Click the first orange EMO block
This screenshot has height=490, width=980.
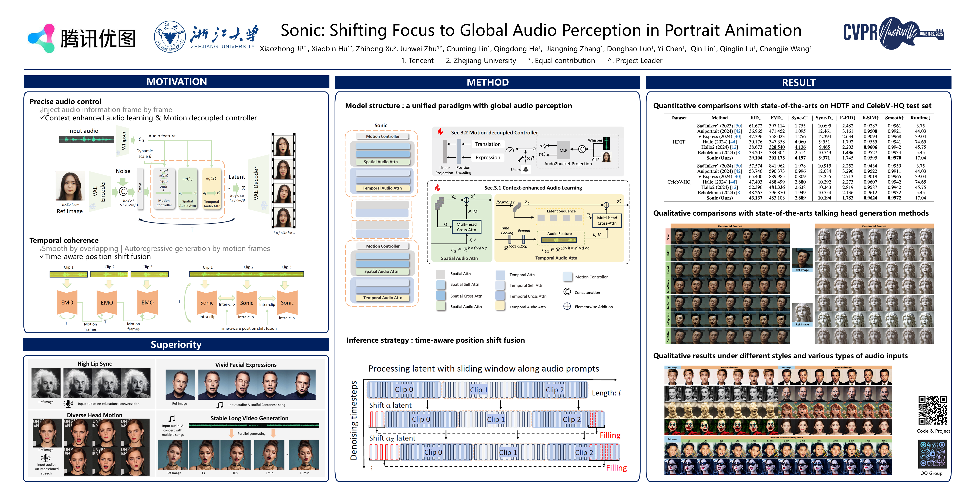click(67, 302)
